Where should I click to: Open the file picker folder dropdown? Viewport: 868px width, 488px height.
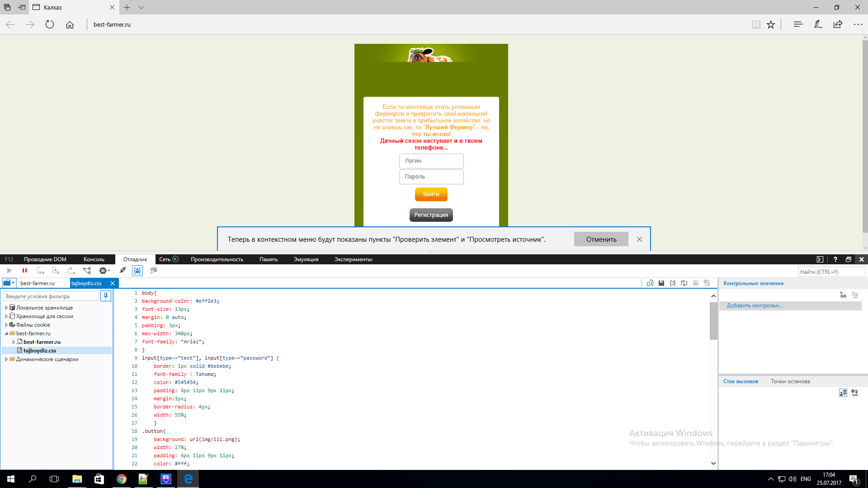coord(9,283)
